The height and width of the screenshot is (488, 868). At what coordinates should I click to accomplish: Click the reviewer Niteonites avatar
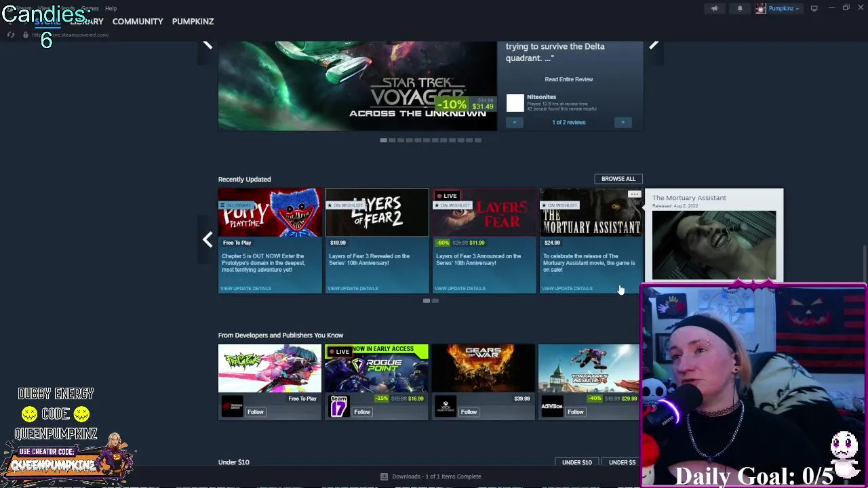tap(515, 102)
